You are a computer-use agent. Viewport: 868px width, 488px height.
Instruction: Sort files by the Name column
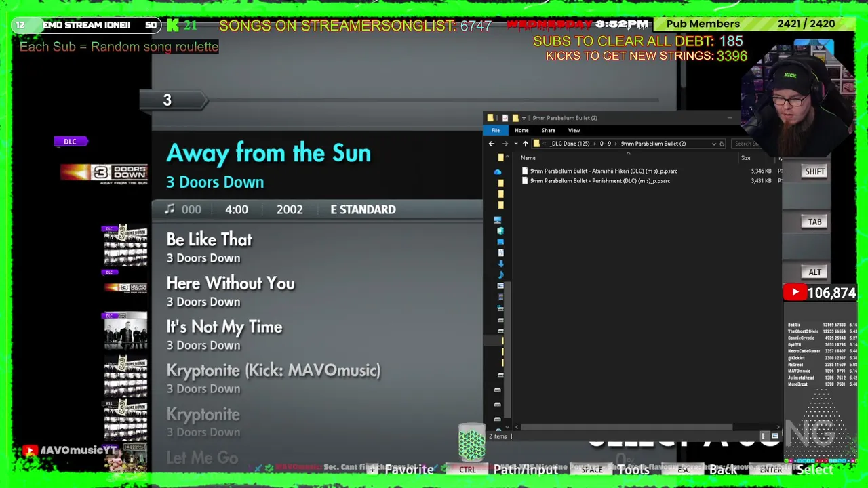(528, 158)
